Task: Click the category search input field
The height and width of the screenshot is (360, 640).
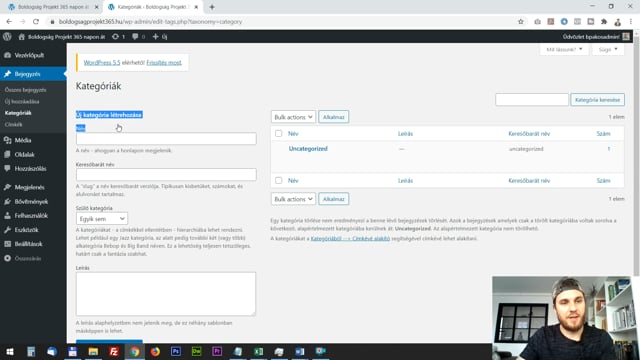Action: (531, 100)
